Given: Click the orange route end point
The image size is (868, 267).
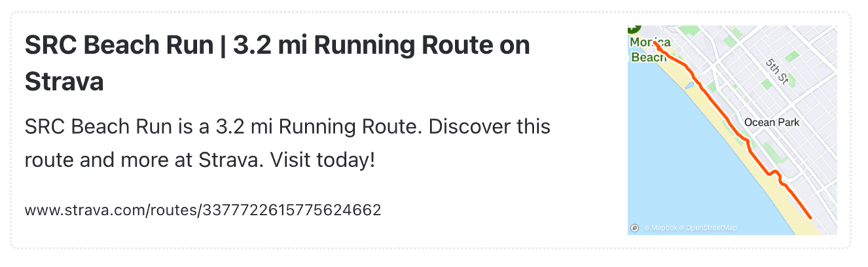Looking at the screenshot, I should tap(810, 217).
